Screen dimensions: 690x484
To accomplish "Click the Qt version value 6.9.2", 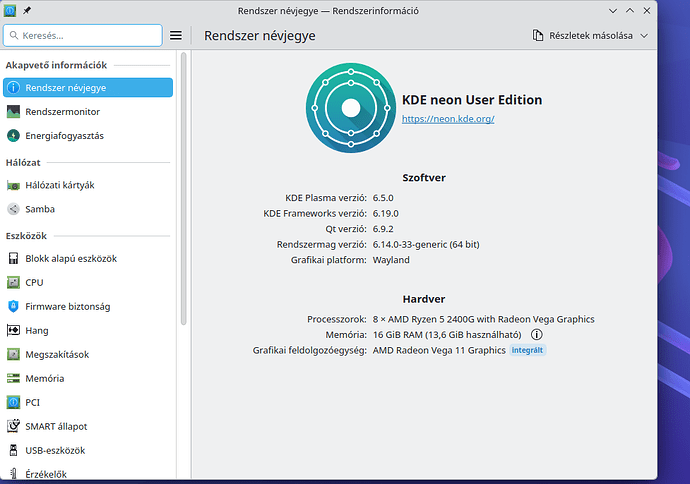I will (x=383, y=229).
